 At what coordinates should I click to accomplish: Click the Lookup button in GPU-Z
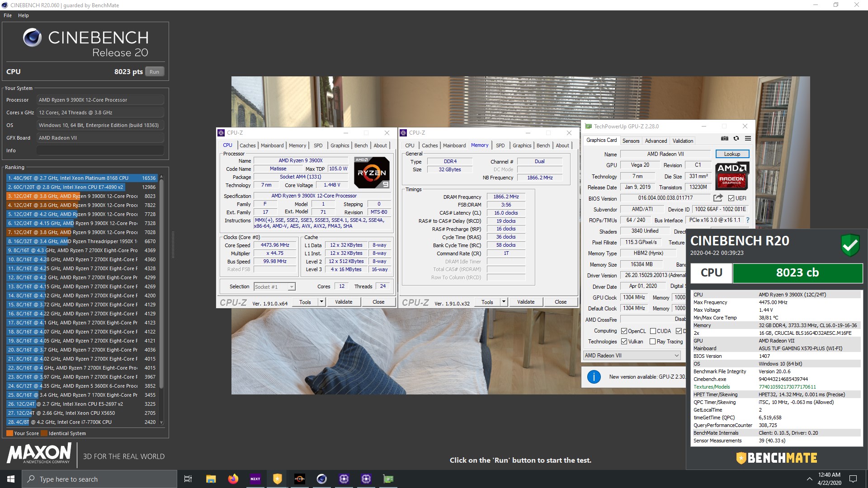tap(732, 154)
